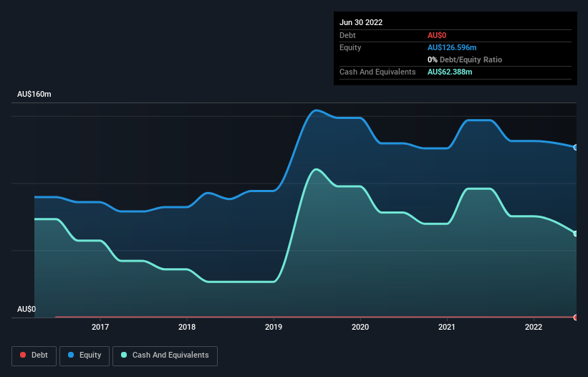Click the AU$0 y-axis label
Viewport: 588px width, 377px height.
coord(26,309)
